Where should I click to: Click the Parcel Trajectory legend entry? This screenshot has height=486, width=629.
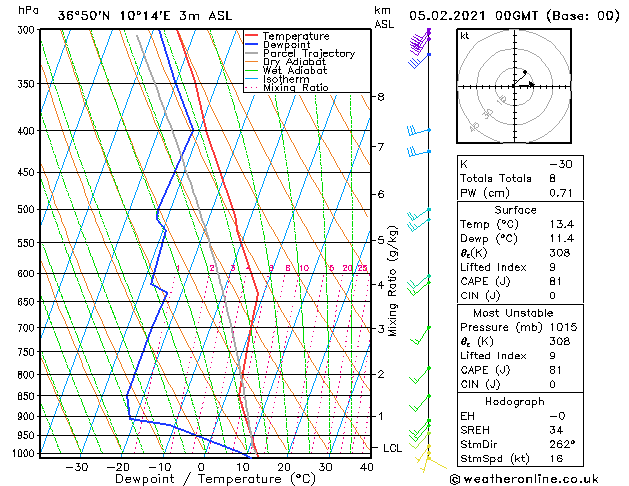point(300,53)
